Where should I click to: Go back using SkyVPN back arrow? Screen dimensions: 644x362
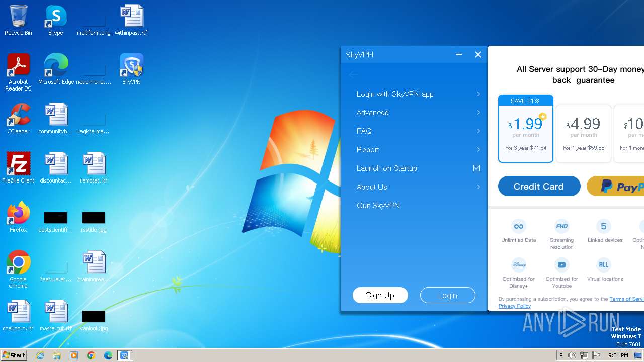point(353,75)
